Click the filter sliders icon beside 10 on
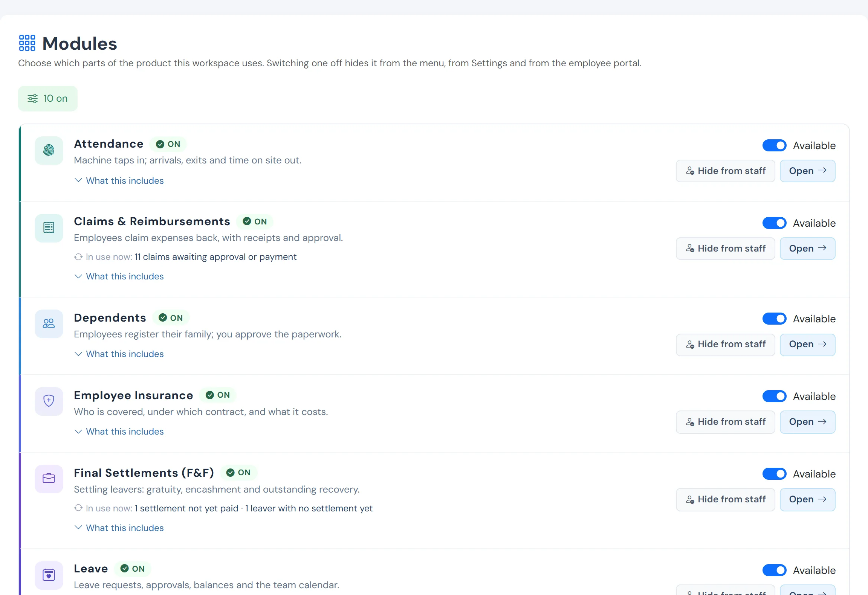 tap(33, 99)
